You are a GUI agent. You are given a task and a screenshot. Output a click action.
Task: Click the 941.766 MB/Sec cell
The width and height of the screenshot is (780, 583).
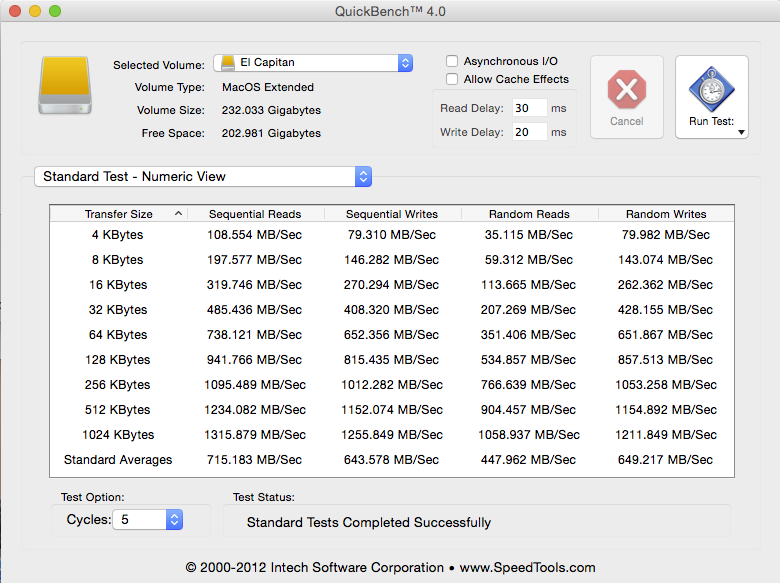pyautogui.click(x=255, y=360)
